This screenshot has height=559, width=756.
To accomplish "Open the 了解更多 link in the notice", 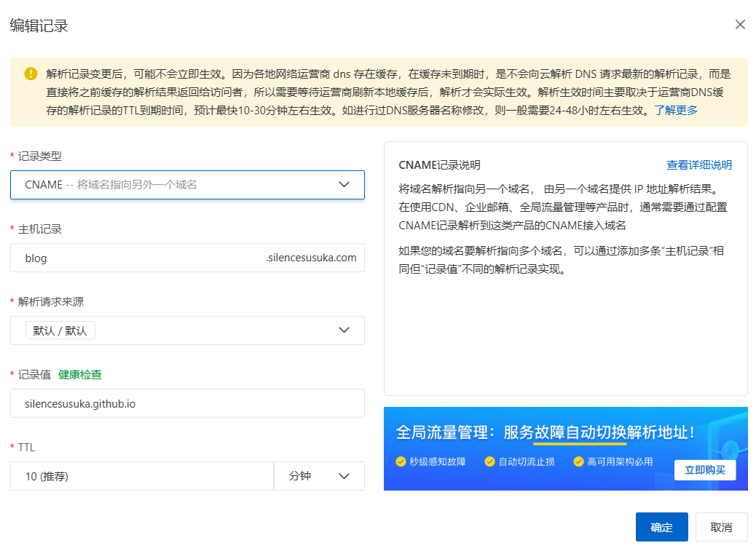I will [x=676, y=110].
